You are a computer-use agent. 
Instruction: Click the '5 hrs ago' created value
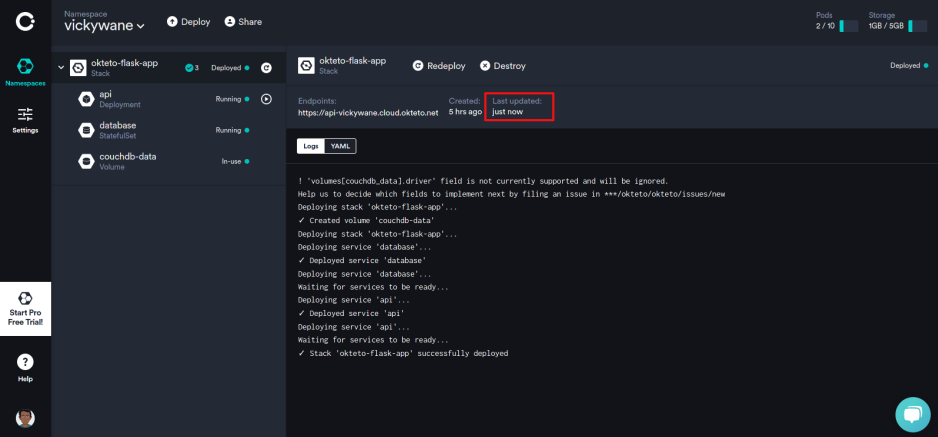(465, 112)
